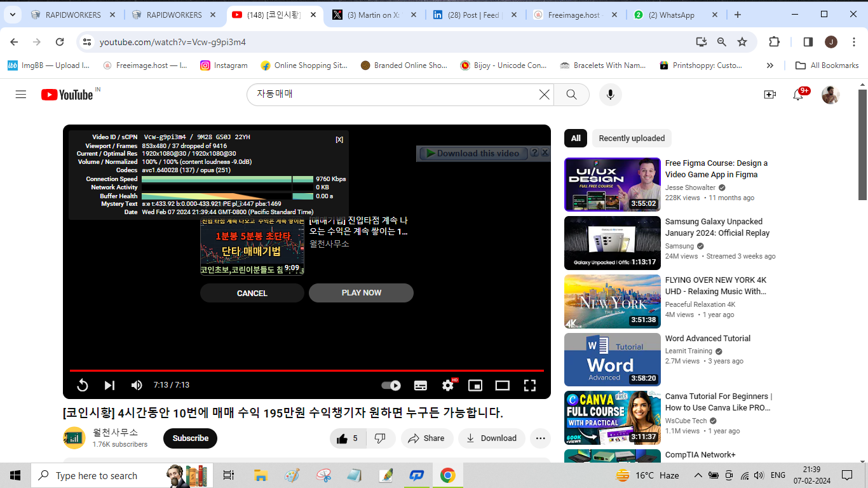868x488 pixels.
Task: Mute the video player volume
Action: [137, 385]
